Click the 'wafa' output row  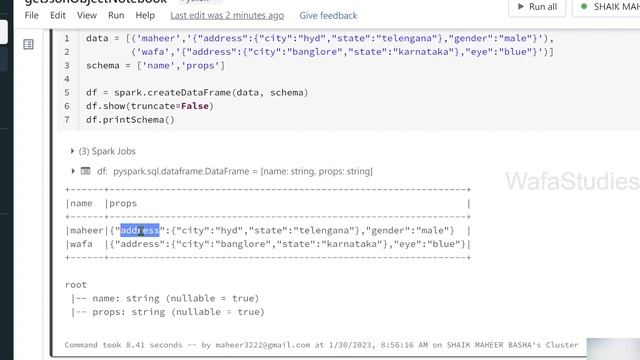[268, 244]
